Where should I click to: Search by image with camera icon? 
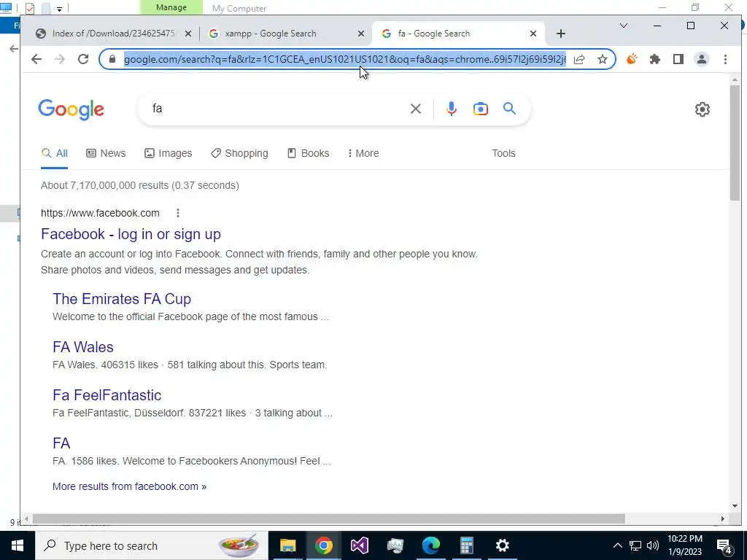(x=480, y=109)
